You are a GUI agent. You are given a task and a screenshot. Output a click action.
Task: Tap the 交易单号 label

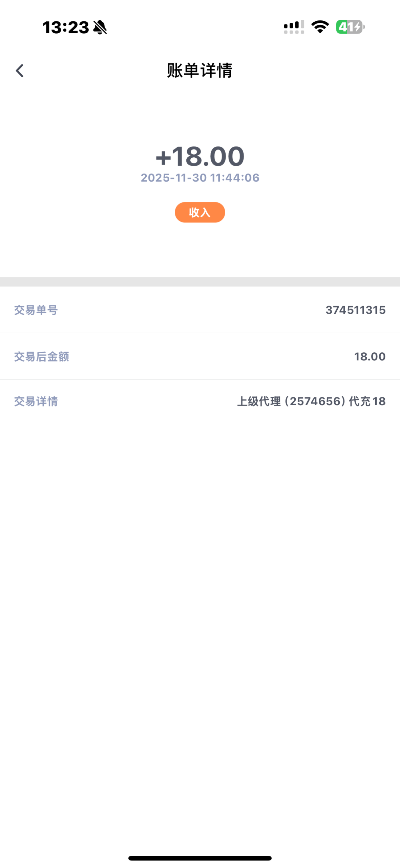click(36, 310)
